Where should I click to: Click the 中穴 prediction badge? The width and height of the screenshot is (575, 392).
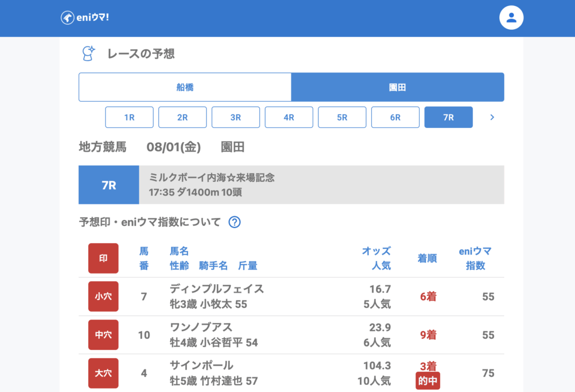(x=103, y=335)
